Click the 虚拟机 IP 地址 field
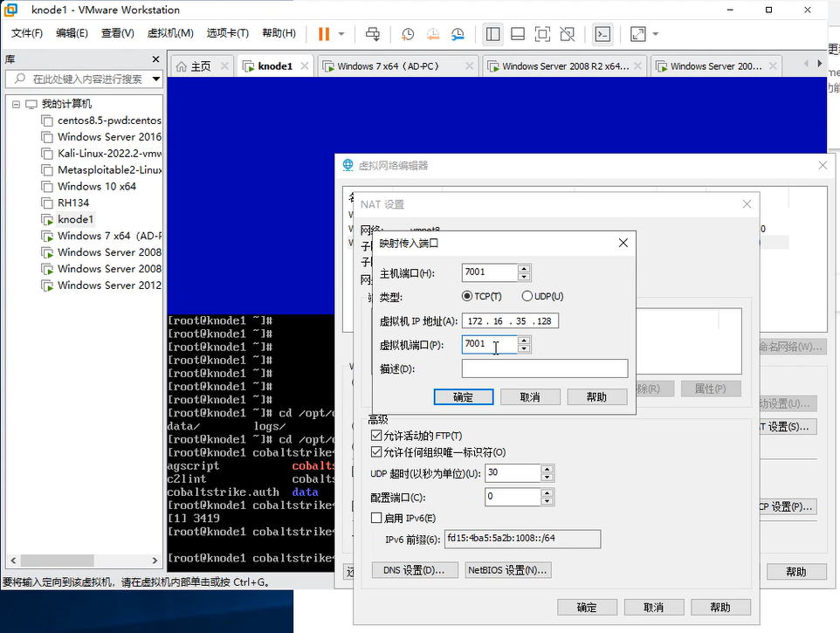The width and height of the screenshot is (840, 633). 510,320
